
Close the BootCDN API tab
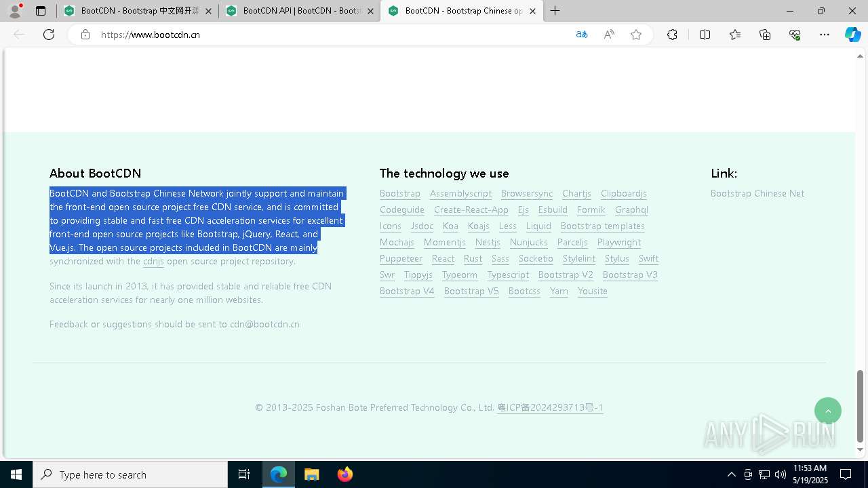pos(370,11)
